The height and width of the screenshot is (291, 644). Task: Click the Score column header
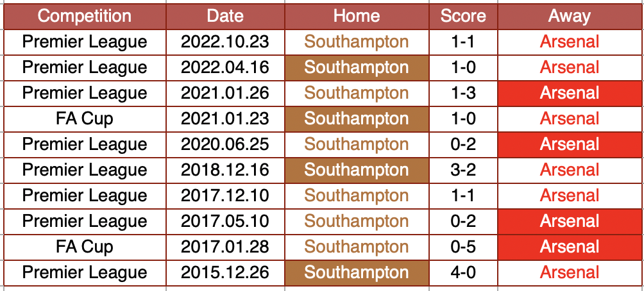pyautogui.click(x=463, y=17)
